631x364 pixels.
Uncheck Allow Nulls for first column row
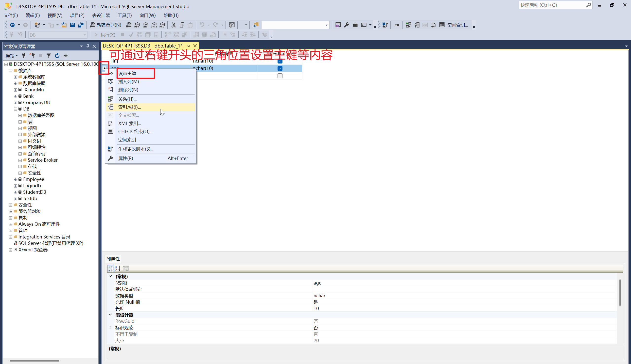(x=280, y=61)
